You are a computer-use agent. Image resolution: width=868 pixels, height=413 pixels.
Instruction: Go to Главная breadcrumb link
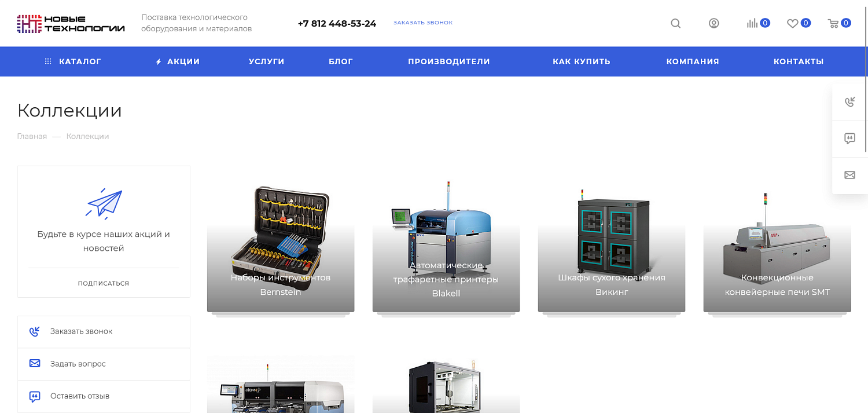pyautogui.click(x=32, y=137)
